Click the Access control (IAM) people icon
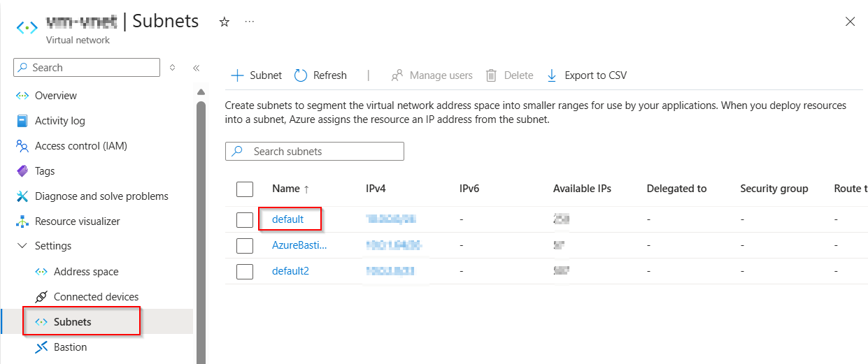 click(22, 146)
